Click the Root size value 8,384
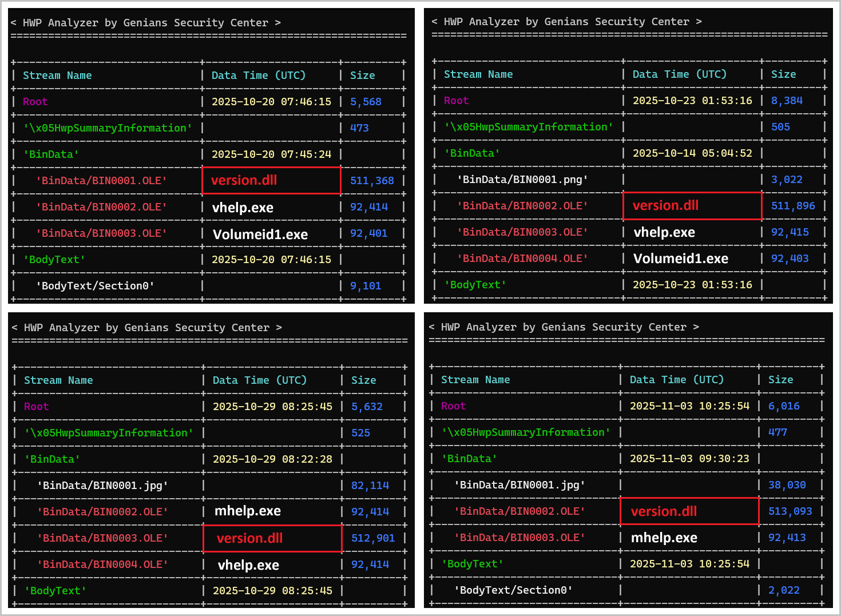 click(787, 101)
